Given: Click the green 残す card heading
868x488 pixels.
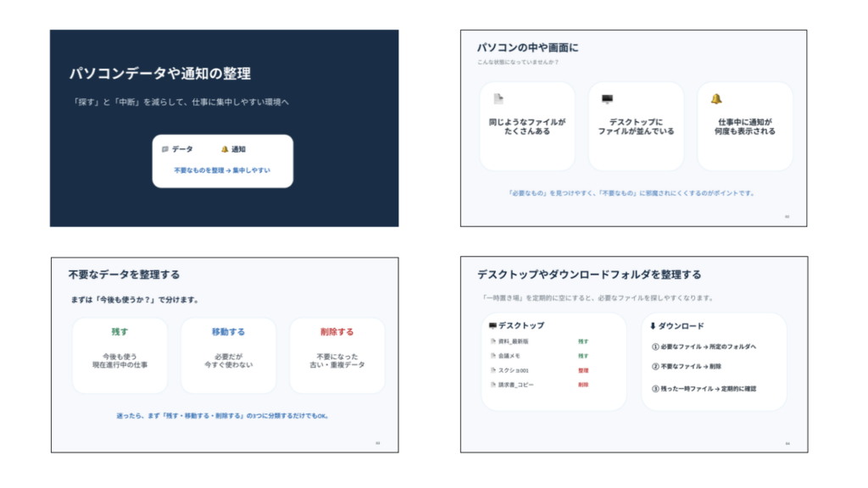Looking at the screenshot, I should pyautogui.click(x=120, y=332).
